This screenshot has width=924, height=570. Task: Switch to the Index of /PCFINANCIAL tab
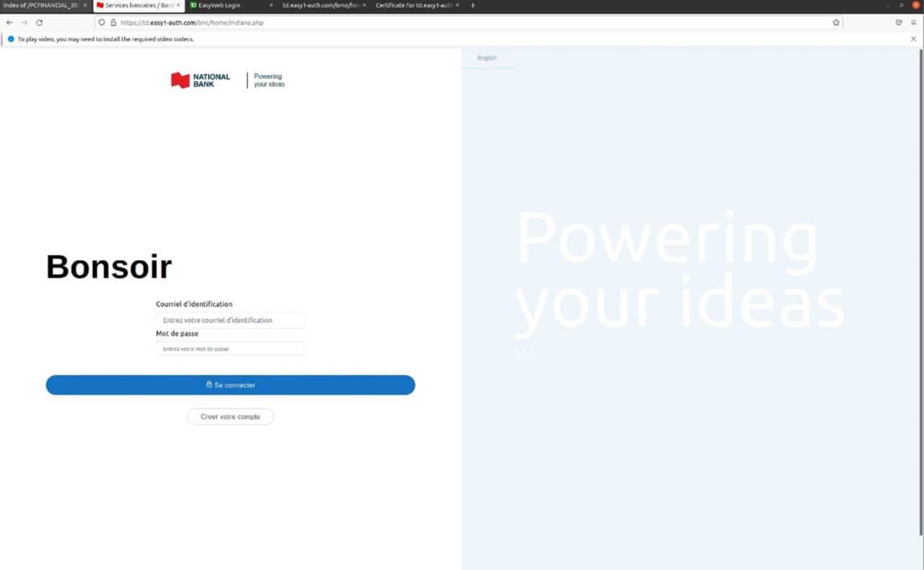click(x=40, y=5)
